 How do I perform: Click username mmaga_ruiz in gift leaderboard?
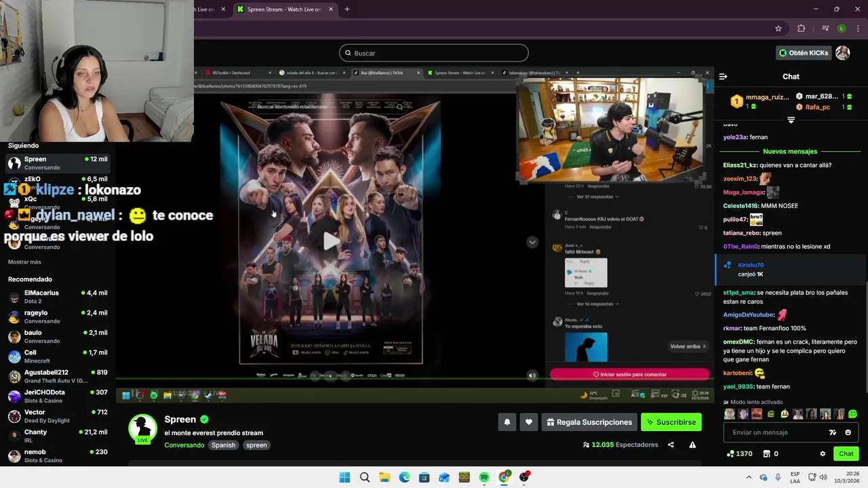[767, 97]
